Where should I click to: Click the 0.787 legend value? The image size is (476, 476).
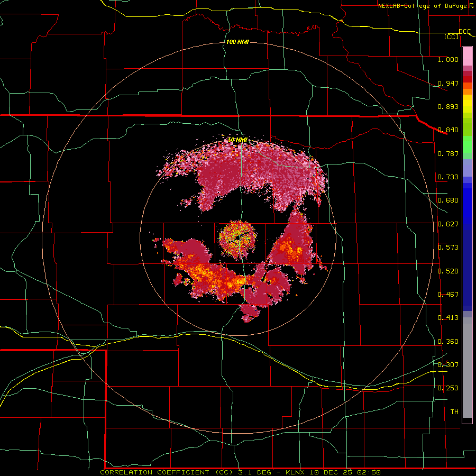[x=448, y=153]
